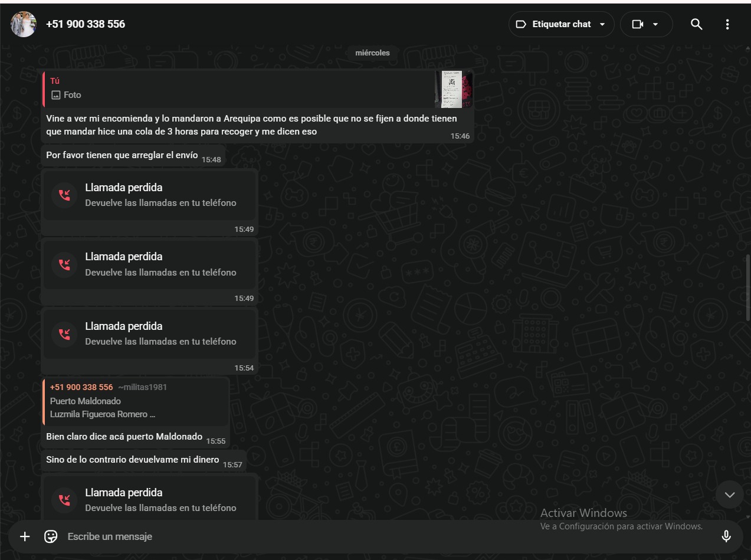Expand the Etiquetar chat dropdown arrow
751x560 pixels.
pos(602,24)
